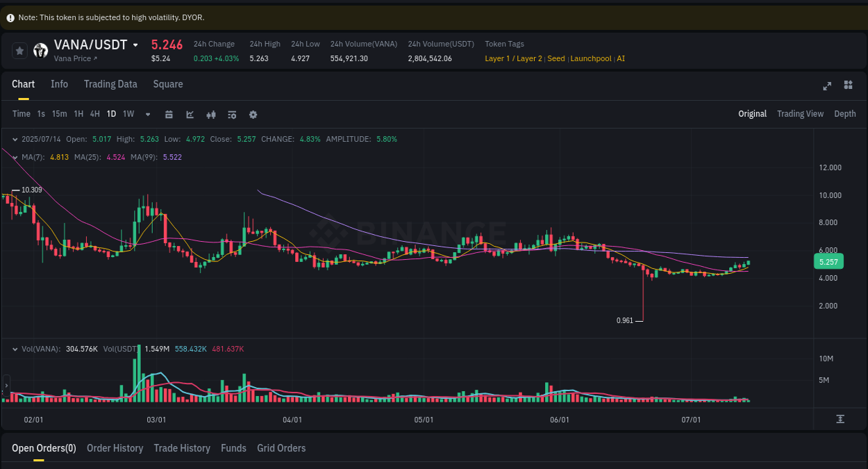Switch to the Trading Data tab
This screenshot has width=868, height=469.
(110, 84)
